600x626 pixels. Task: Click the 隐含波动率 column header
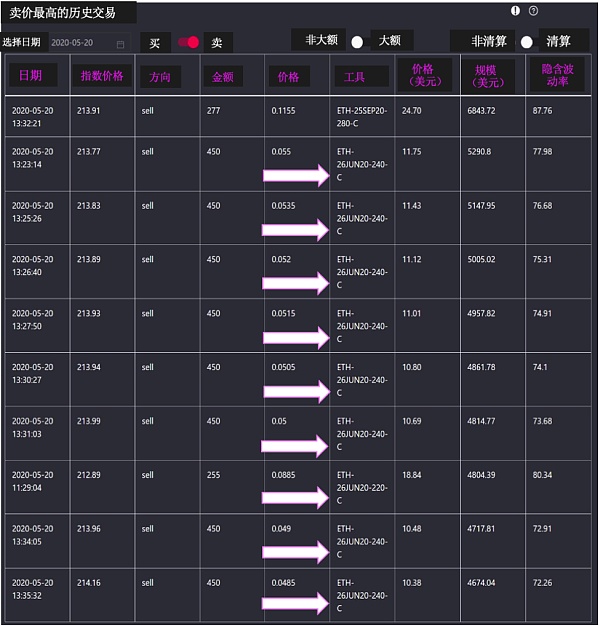(556, 75)
